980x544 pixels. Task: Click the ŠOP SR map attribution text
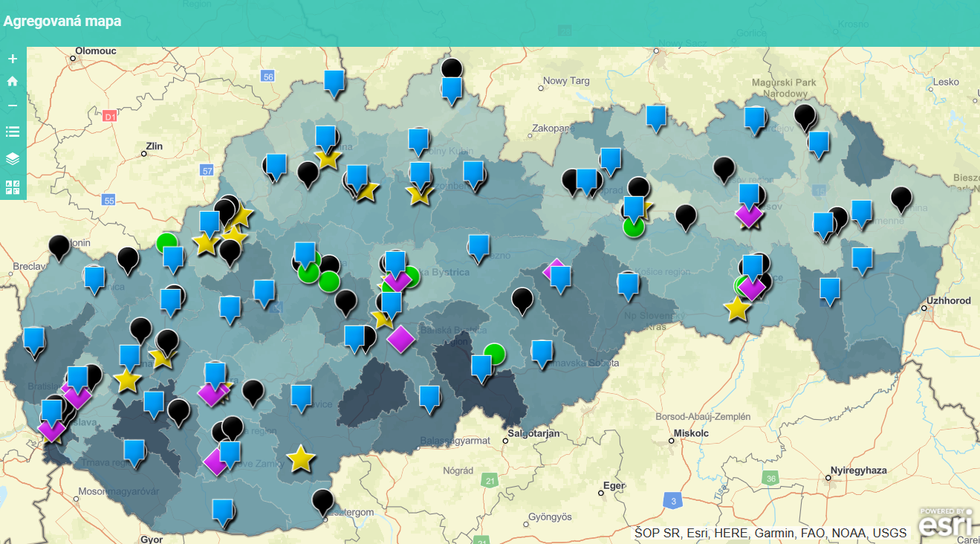click(x=769, y=533)
